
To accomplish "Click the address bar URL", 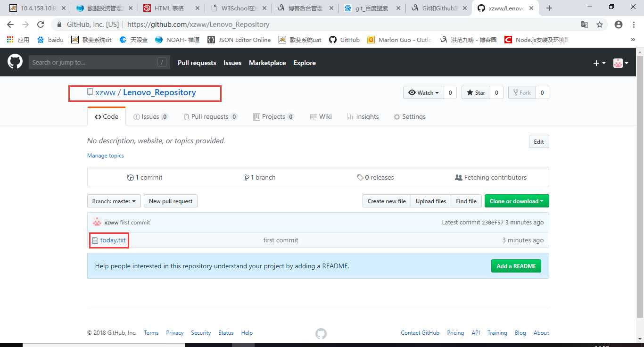I will [x=198, y=25].
